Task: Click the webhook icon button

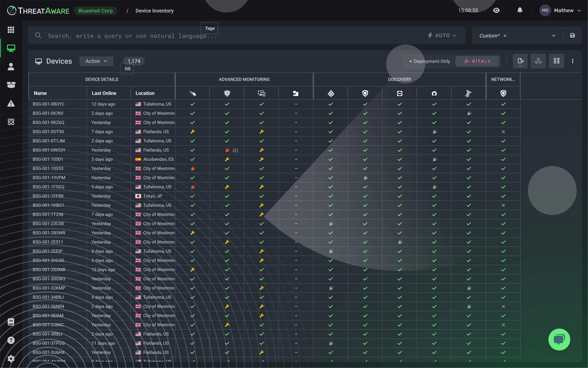Action: (538, 61)
